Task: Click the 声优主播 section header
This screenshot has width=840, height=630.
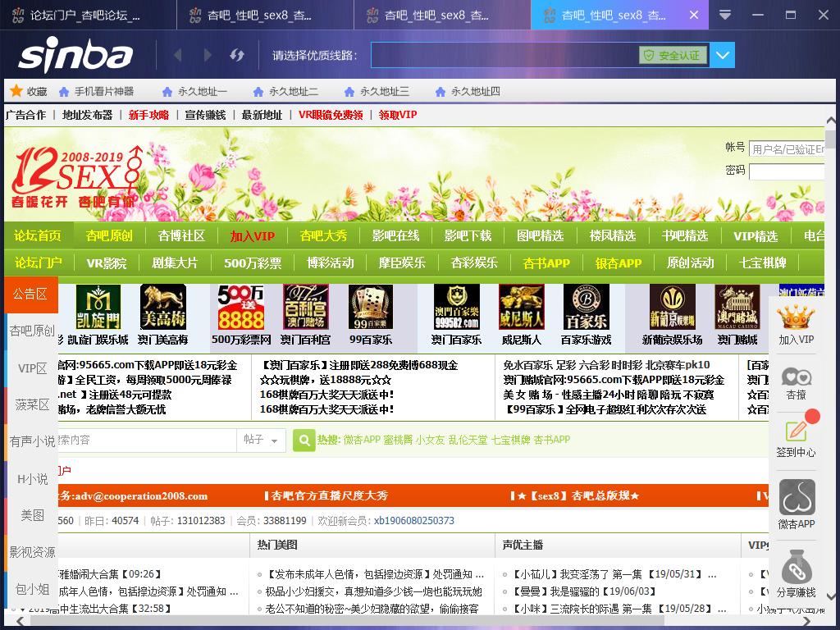Action: pyautogui.click(x=523, y=545)
